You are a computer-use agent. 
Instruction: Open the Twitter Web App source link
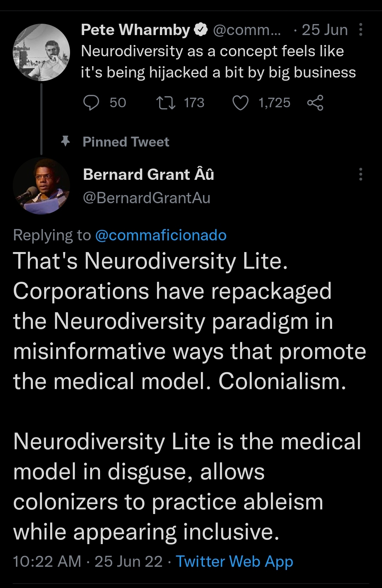[235, 561]
